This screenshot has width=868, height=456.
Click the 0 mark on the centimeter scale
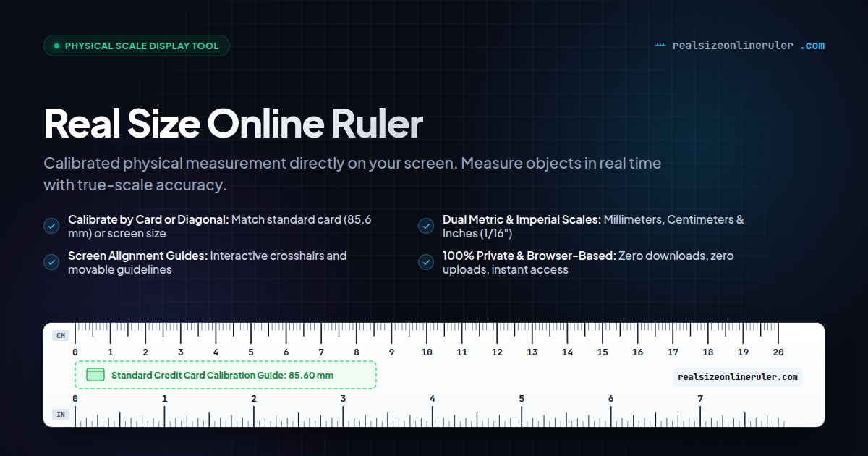[x=75, y=352]
